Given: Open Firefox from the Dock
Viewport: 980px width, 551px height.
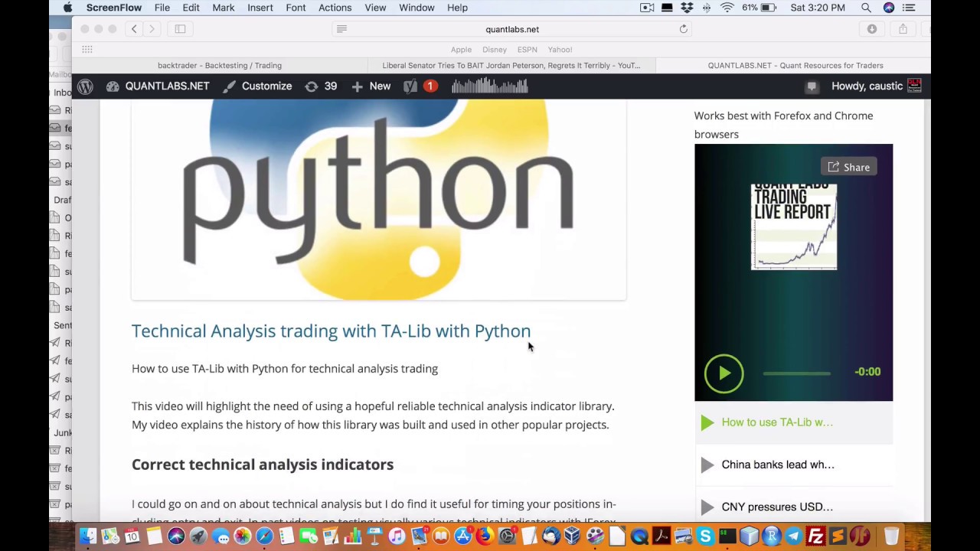Looking at the screenshot, I should click(x=485, y=536).
